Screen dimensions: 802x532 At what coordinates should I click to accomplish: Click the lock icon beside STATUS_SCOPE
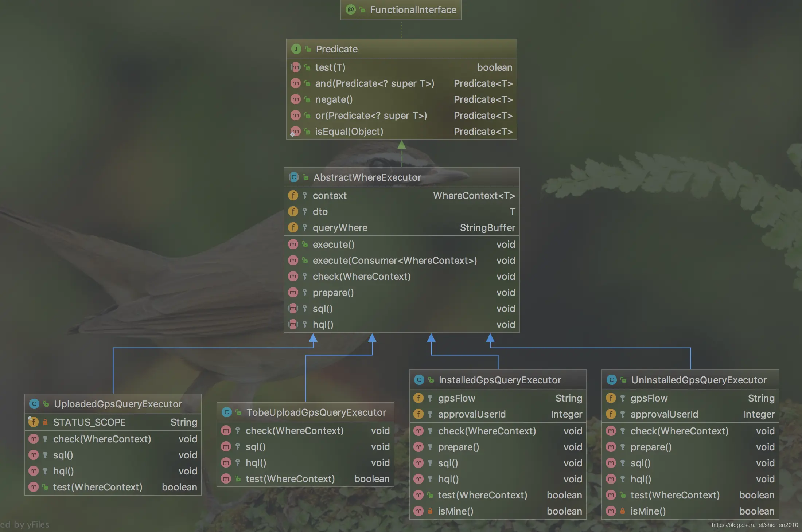(45, 422)
